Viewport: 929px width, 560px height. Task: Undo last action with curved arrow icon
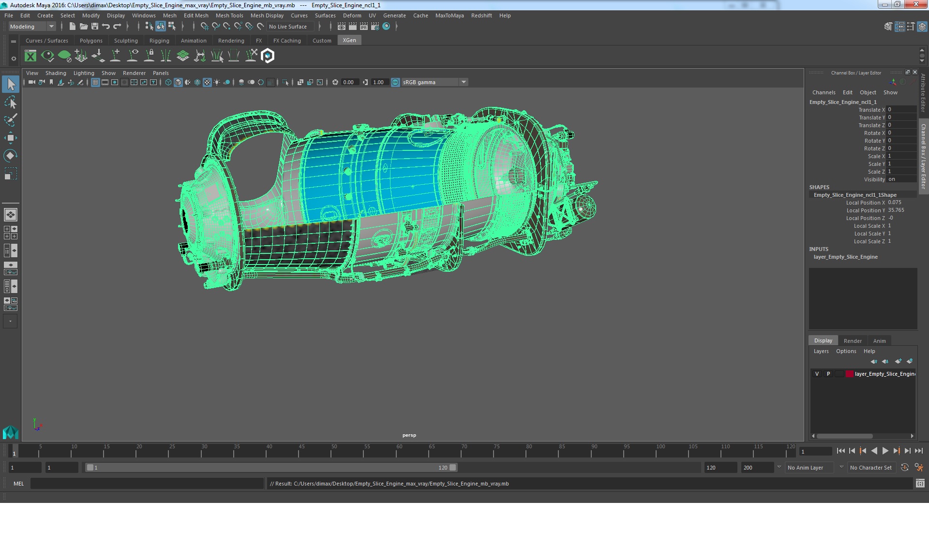105,27
